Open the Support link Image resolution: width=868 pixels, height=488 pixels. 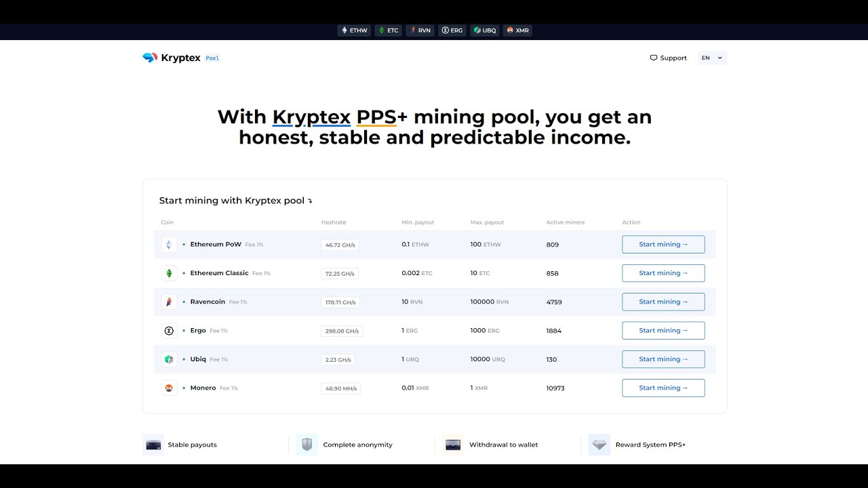pyautogui.click(x=669, y=58)
